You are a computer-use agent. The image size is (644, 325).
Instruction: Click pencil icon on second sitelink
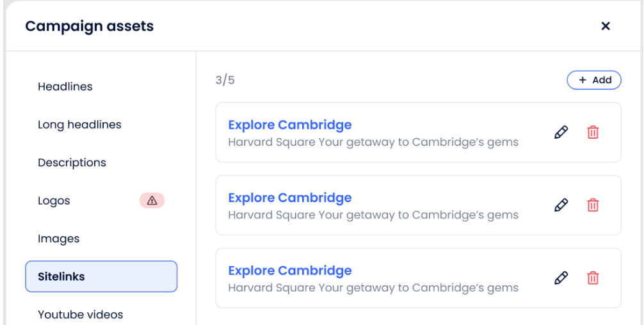[x=561, y=205]
